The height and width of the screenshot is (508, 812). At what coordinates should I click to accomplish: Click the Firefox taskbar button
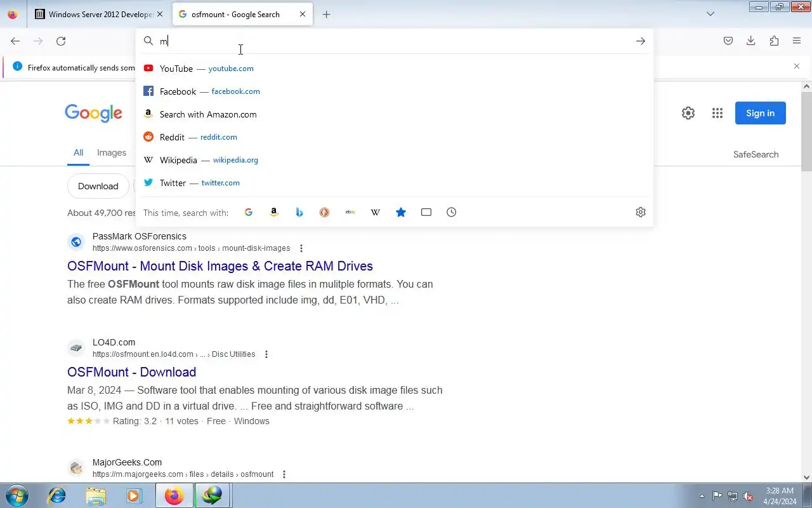[174, 495]
